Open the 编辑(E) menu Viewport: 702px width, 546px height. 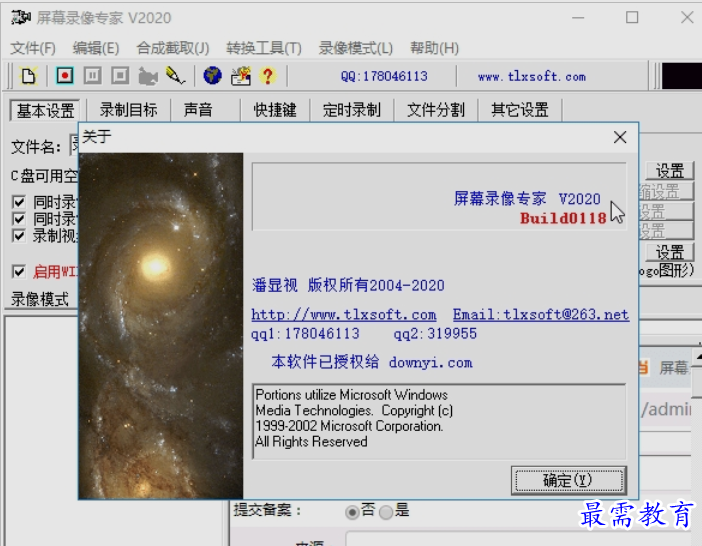(x=96, y=48)
